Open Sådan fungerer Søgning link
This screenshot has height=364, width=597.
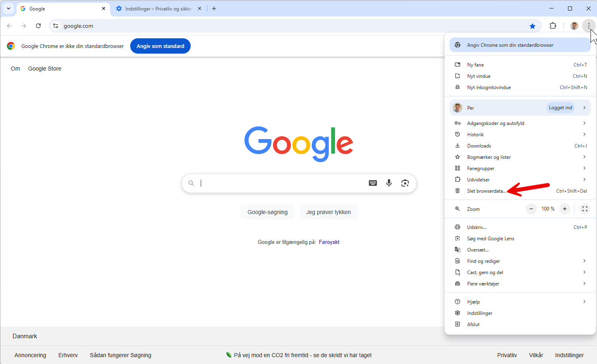coord(121,355)
